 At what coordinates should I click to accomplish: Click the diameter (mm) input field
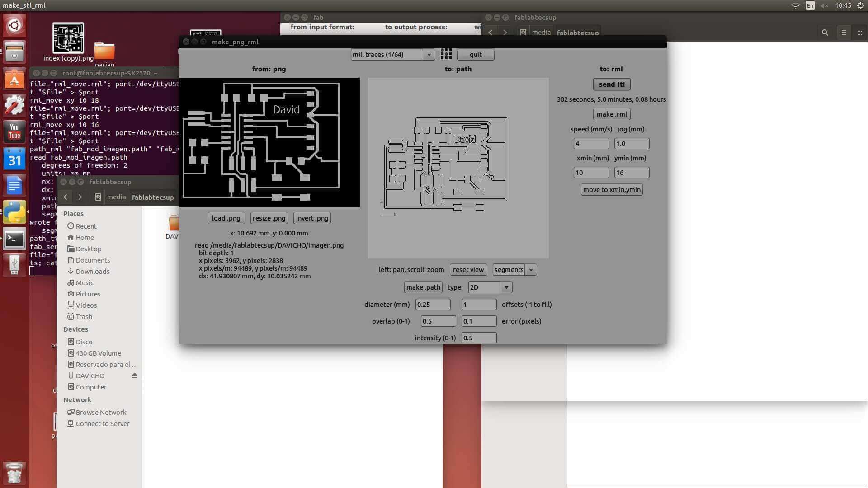pos(433,305)
